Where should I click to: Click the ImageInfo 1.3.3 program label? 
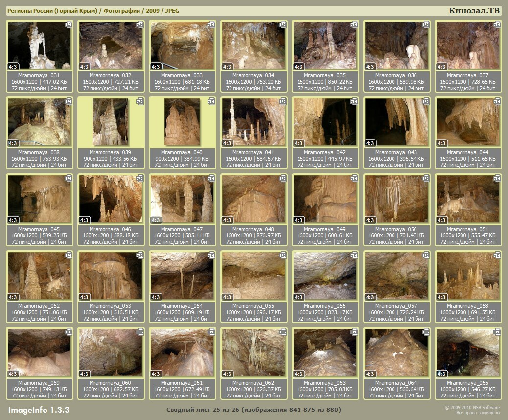click(39, 410)
